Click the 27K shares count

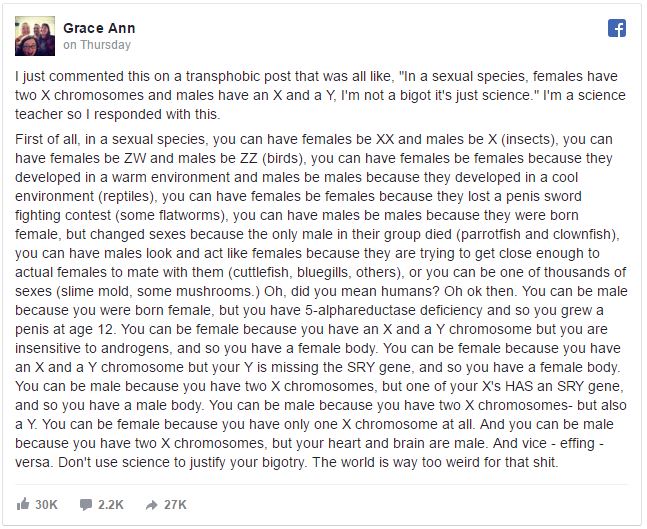click(175, 504)
